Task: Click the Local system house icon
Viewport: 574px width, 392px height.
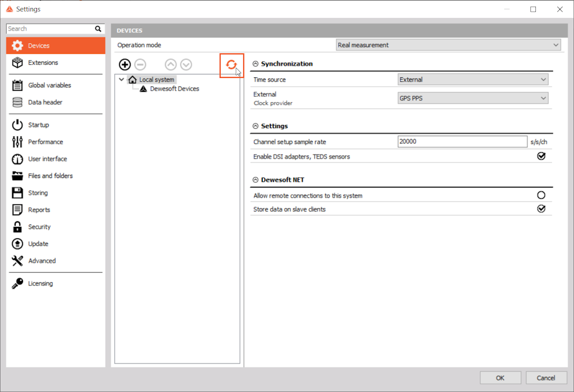Action: click(x=132, y=80)
